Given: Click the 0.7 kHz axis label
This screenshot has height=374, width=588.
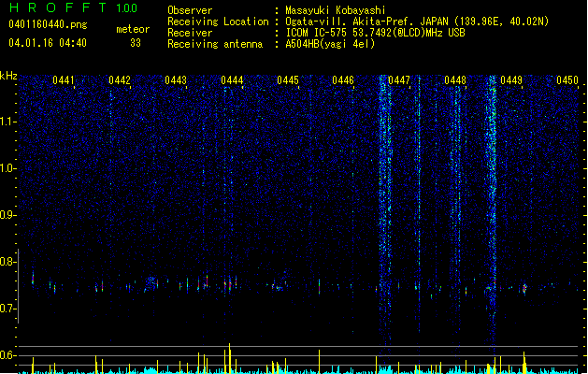Looking at the screenshot, I should coord(8,309).
